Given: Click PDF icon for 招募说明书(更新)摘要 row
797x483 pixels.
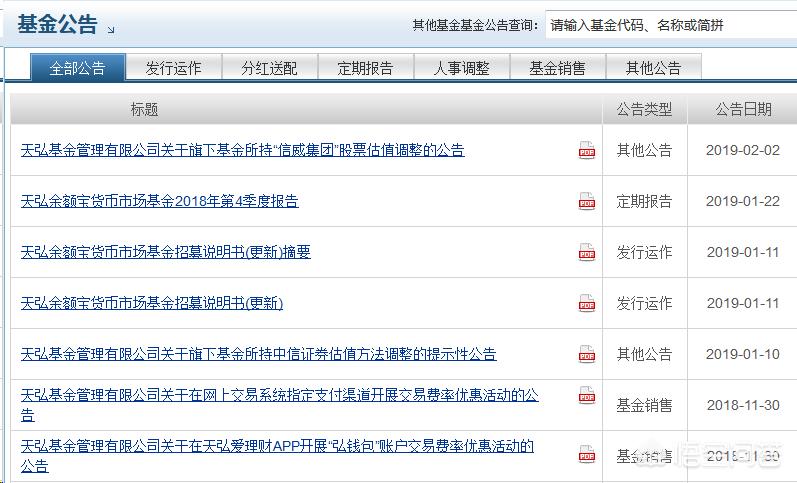Looking at the screenshot, I should 586,252.
